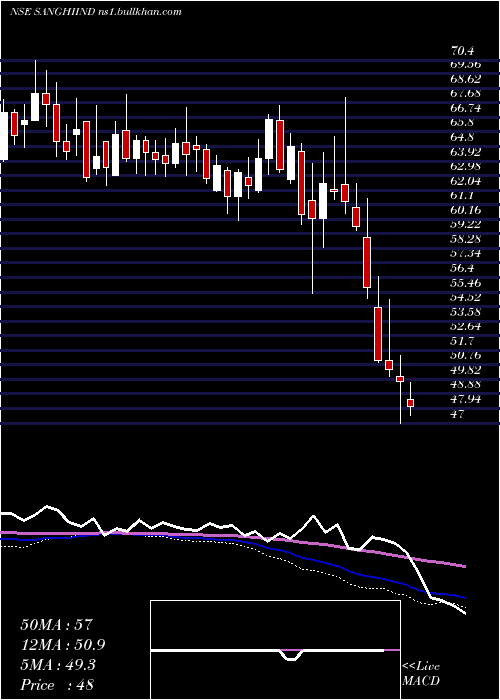
Task: Click the 5MA : 49.3 indicator text
Action: [x=58, y=665]
